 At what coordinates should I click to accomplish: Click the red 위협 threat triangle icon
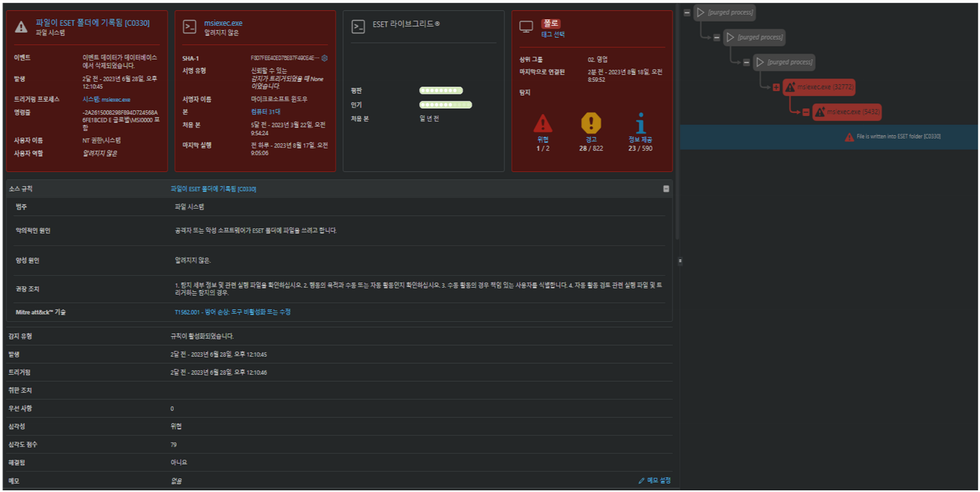coord(543,123)
